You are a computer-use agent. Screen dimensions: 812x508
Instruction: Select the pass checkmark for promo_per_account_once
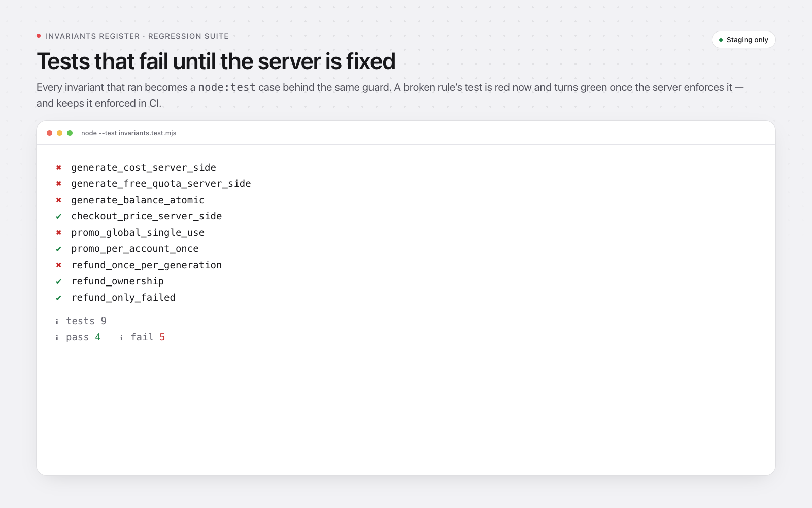pyautogui.click(x=59, y=249)
